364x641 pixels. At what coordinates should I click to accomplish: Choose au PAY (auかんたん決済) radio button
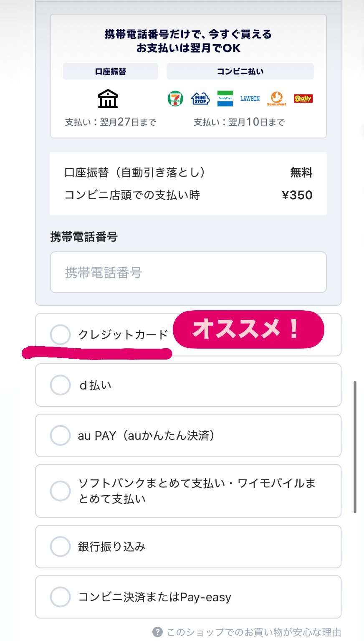coord(61,436)
